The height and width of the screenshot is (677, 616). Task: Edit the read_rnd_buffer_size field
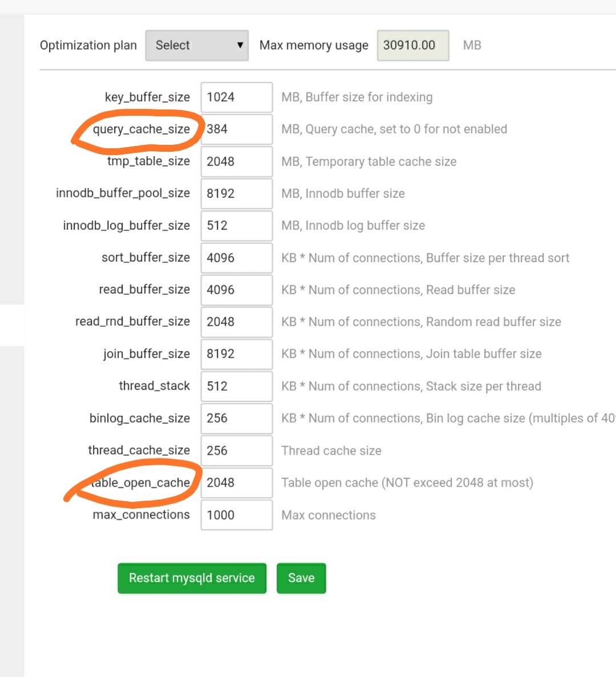click(x=236, y=322)
